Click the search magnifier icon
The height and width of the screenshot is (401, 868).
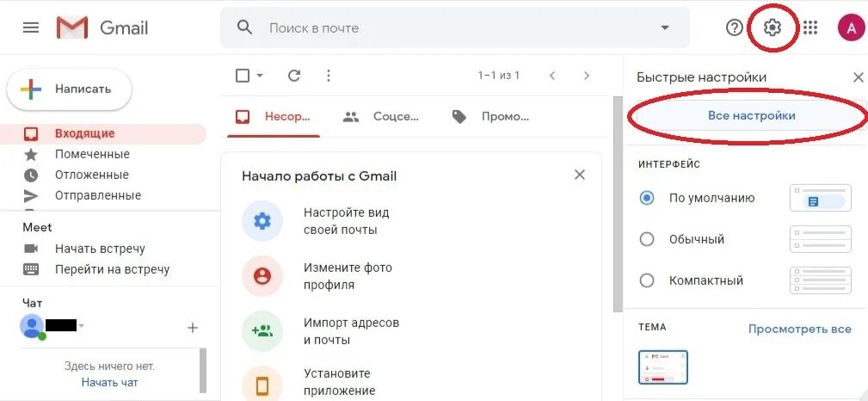point(244,28)
